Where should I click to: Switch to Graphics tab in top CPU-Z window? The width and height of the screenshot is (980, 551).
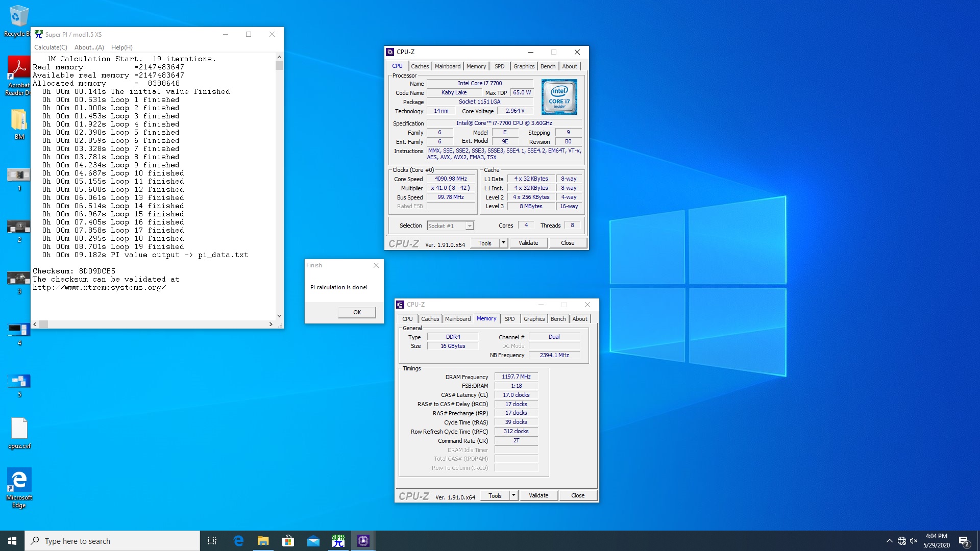coord(524,66)
